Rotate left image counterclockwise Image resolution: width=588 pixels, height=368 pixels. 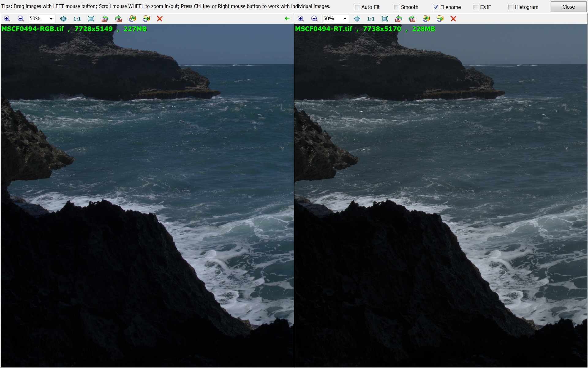click(x=105, y=19)
